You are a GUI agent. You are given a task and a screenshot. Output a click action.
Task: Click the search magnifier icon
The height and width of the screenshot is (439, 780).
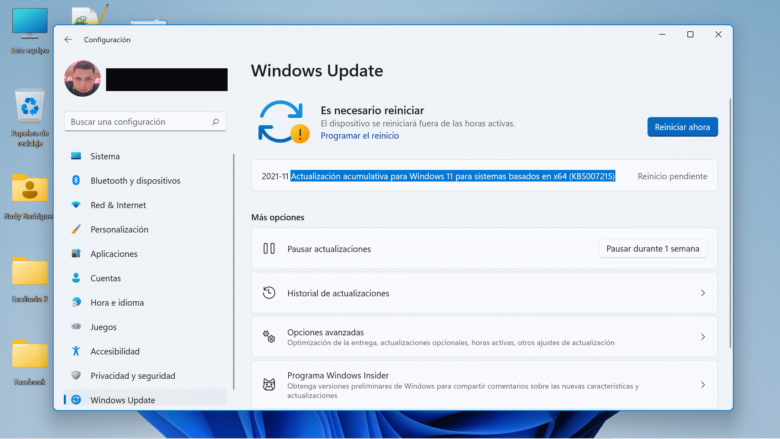click(x=215, y=122)
